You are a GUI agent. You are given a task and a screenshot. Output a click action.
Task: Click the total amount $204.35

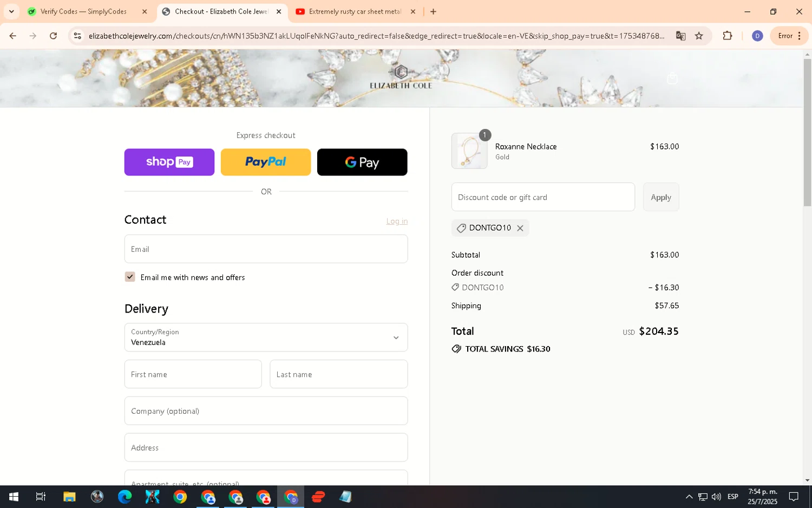(658, 331)
